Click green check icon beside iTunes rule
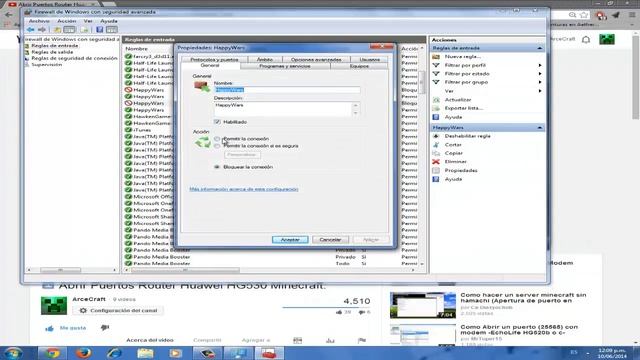 [128, 130]
